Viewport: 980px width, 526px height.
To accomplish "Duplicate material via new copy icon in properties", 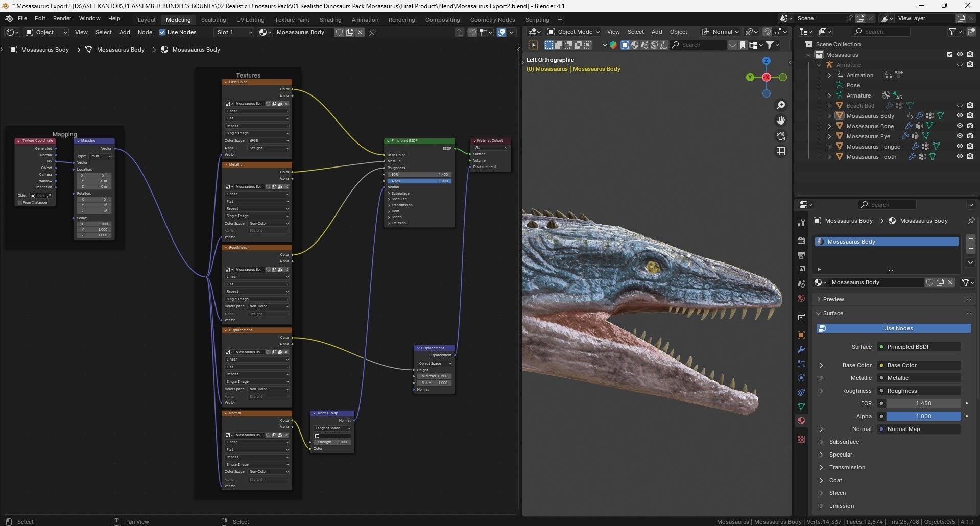I will tap(940, 282).
